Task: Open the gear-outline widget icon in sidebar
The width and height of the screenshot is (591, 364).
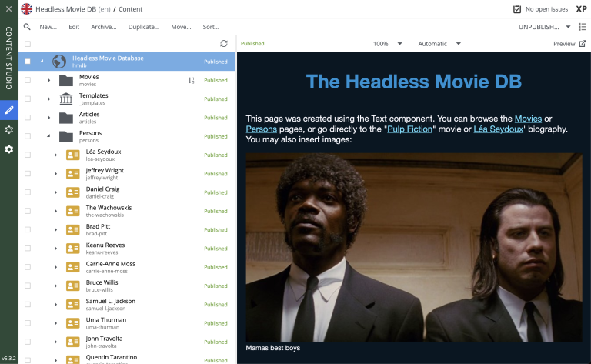Action: [9, 129]
